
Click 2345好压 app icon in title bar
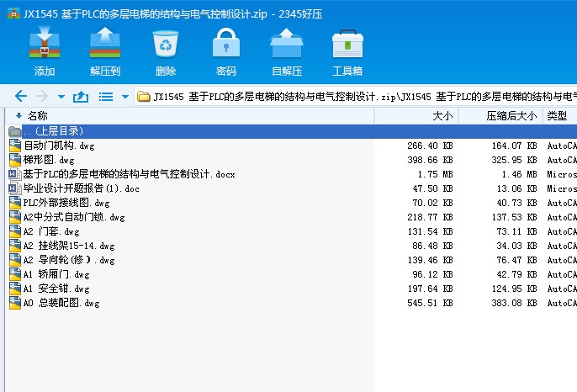[x=13, y=13]
